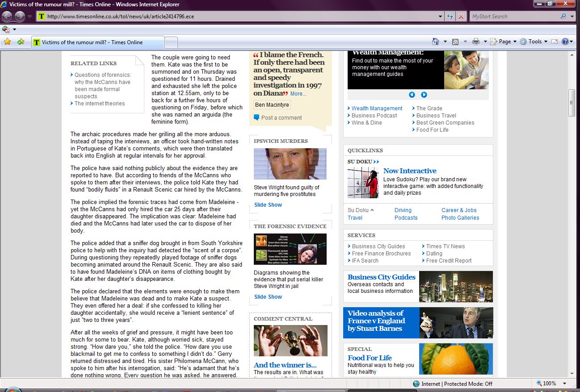Click the Refresh page icon
Viewport: 580px width, 392px height.
450,17
